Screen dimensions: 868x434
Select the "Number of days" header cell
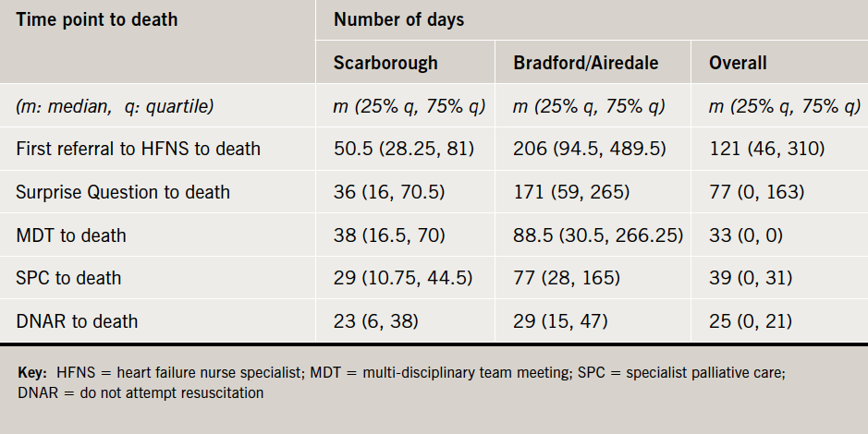coord(399,20)
